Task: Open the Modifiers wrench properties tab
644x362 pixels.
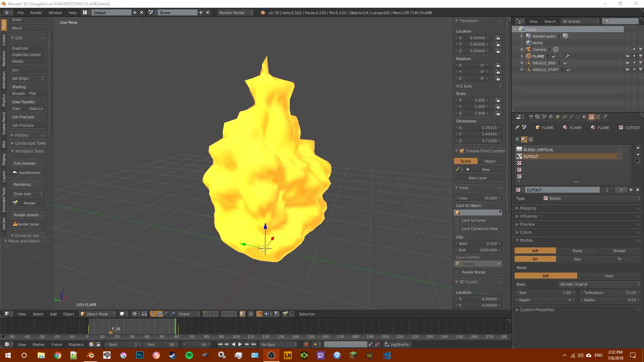Action: pos(571,117)
